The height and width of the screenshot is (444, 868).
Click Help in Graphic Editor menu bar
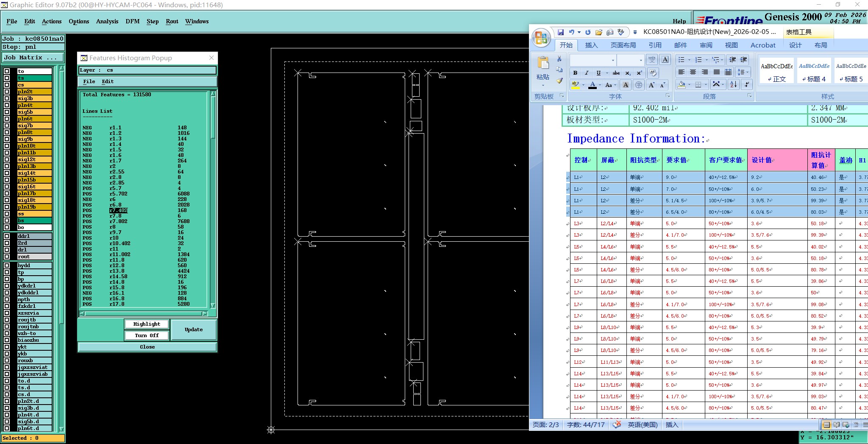tap(679, 21)
